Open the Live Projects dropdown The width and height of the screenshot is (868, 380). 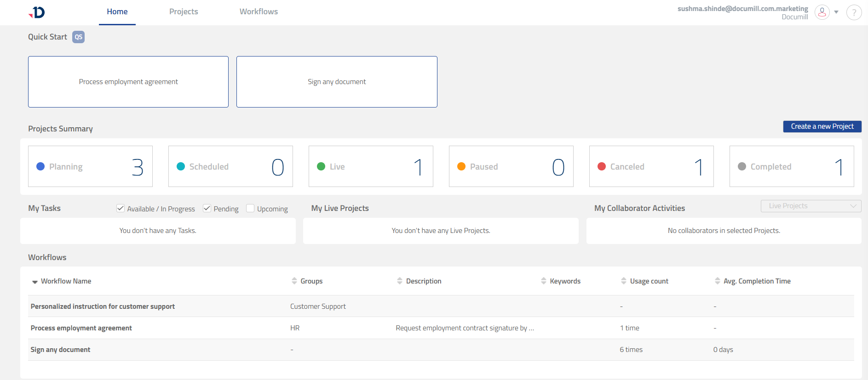click(x=811, y=206)
